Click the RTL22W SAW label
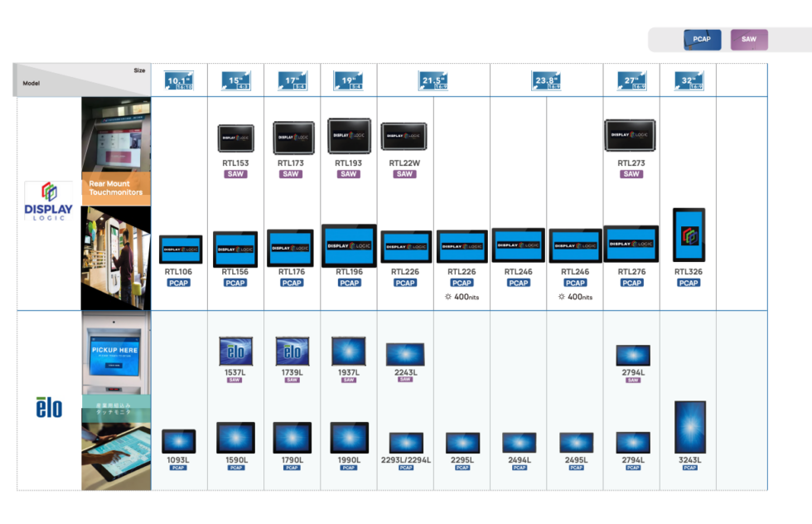Screen dimensions: 812x524 (x=404, y=174)
